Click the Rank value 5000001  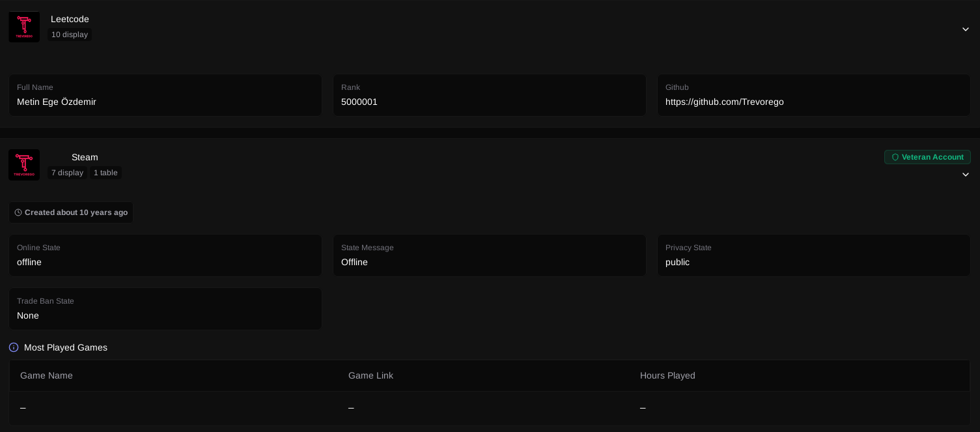pyautogui.click(x=359, y=102)
